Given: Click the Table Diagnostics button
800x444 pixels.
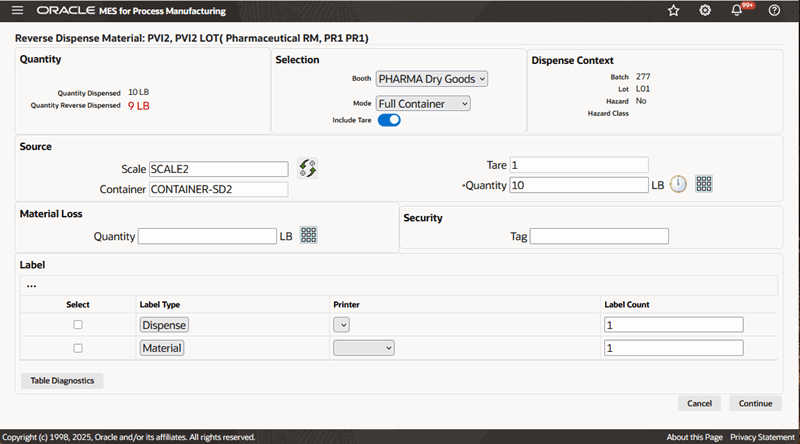Looking at the screenshot, I should coord(62,381).
